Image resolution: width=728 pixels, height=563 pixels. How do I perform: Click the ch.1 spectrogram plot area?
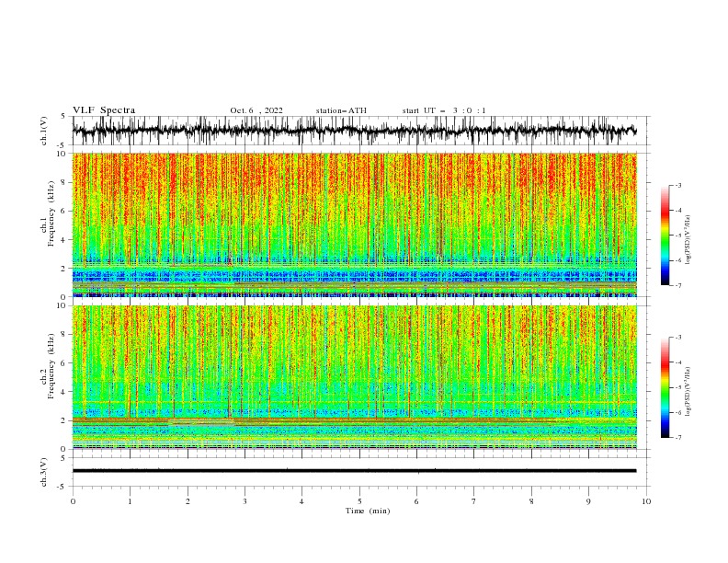point(354,224)
